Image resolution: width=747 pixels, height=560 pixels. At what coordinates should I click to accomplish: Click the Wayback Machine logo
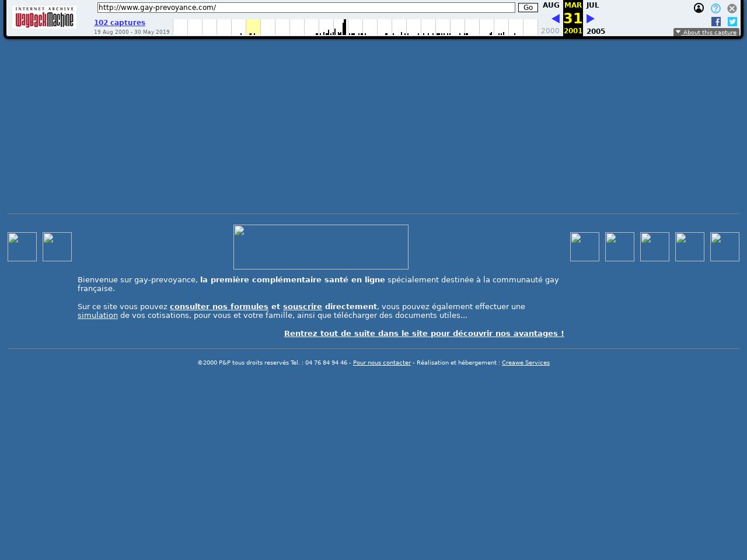pos(44,17)
